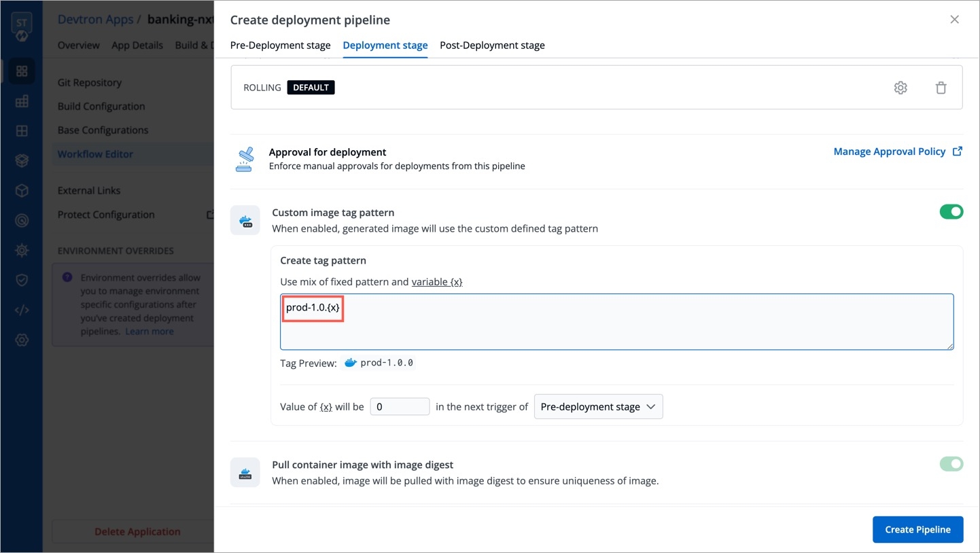Viewport: 980px width, 553px height.
Task: Click the variable {x} help link
Action: tap(437, 282)
